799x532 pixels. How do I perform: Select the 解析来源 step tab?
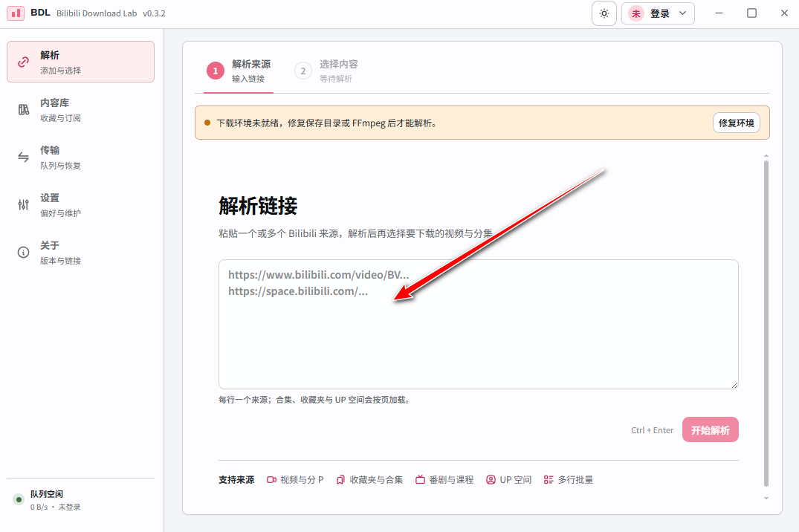239,71
